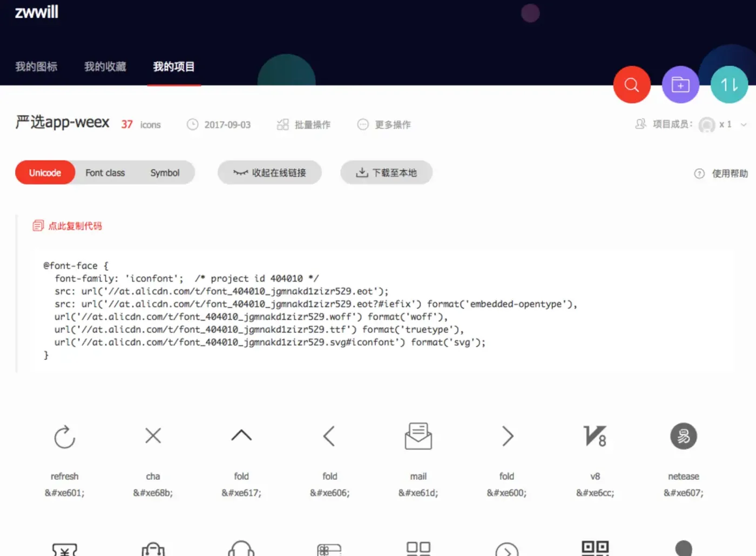Select the mail envelope icon

coord(418,436)
